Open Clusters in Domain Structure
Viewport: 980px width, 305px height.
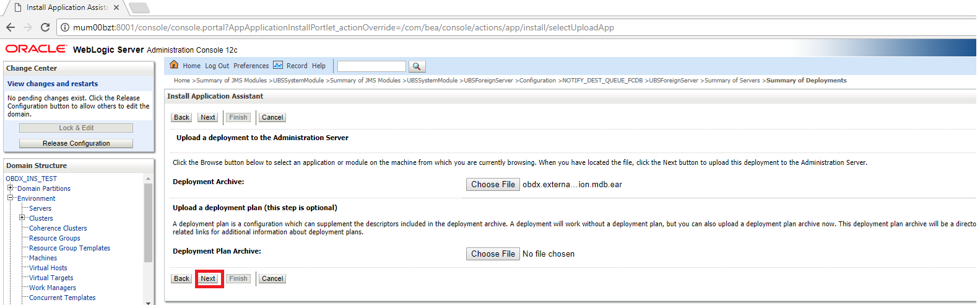point(41,218)
